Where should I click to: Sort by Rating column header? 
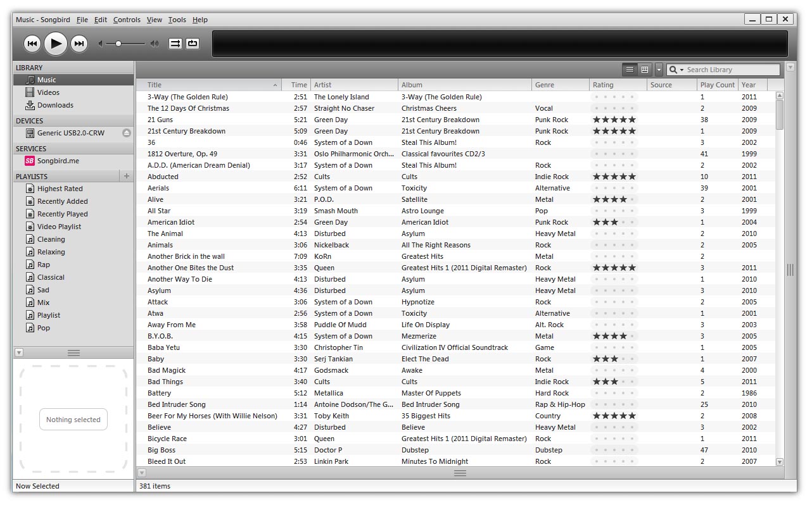pos(618,85)
